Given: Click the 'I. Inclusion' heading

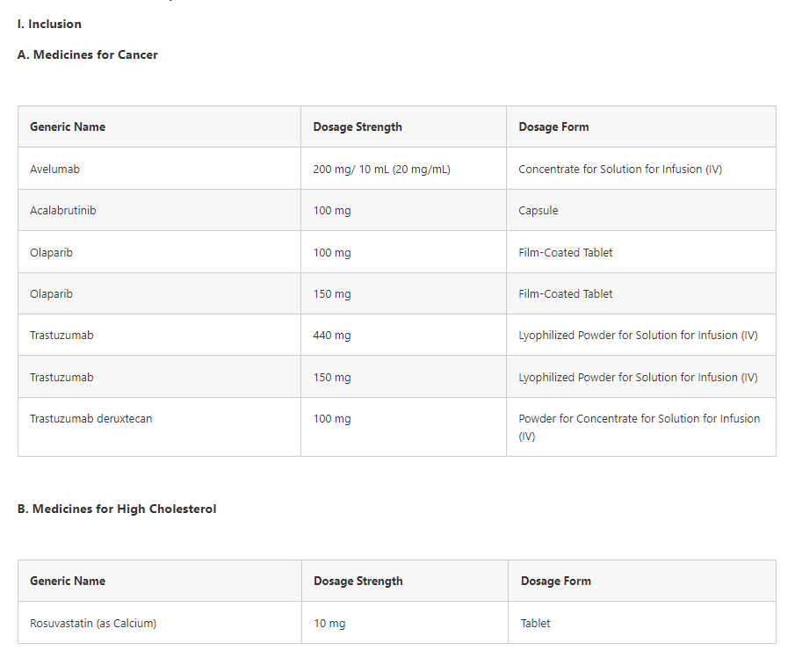Looking at the screenshot, I should tap(49, 24).
